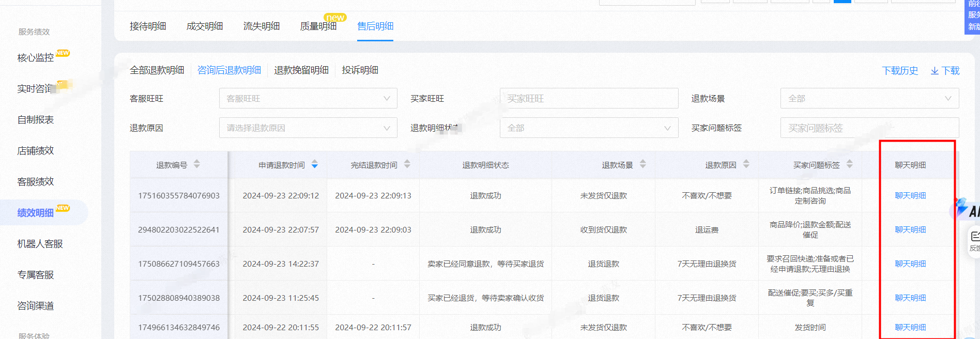This screenshot has height=339, width=980.
Task: Open the 退款场景 dropdown
Action: tap(869, 98)
